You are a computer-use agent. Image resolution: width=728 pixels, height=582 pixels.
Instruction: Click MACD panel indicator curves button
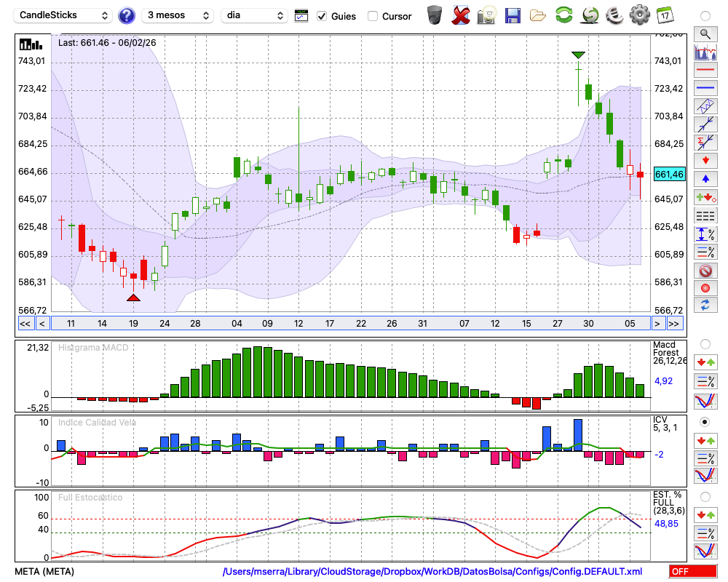tap(705, 401)
